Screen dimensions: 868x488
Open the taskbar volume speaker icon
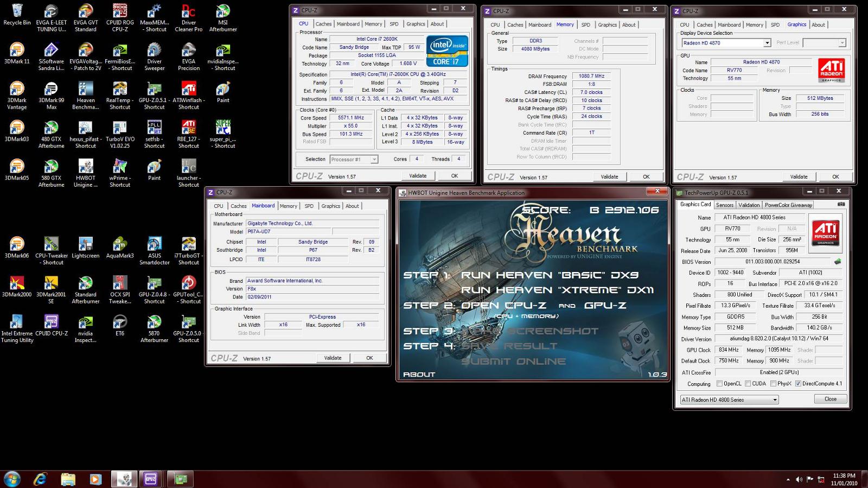pyautogui.click(x=799, y=479)
